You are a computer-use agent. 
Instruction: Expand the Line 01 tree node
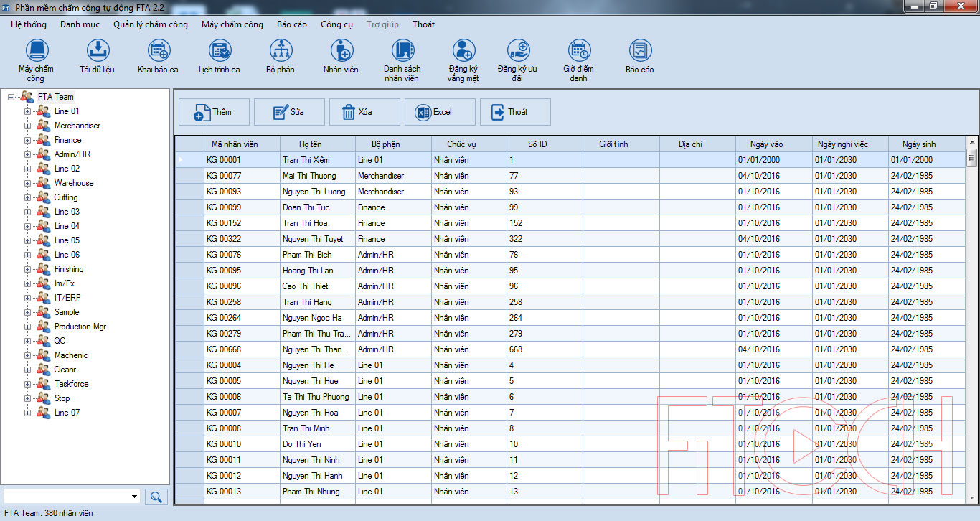click(28, 111)
